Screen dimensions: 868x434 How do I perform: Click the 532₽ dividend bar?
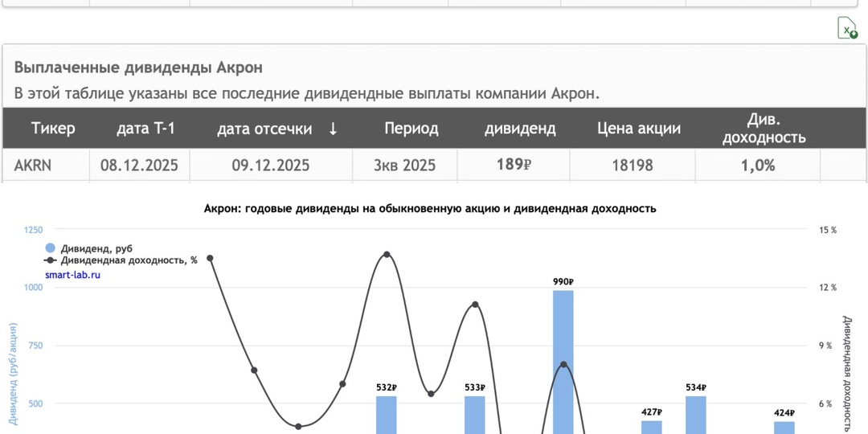click(x=387, y=415)
